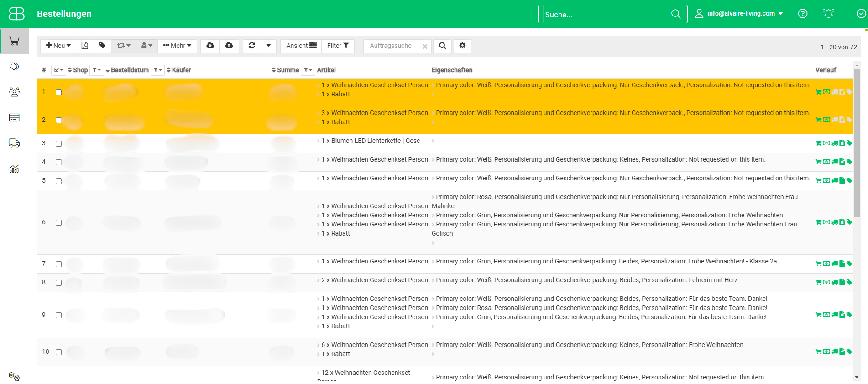
Task: Click the grey truck icon for order 2
Action: click(x=835, y=120)
